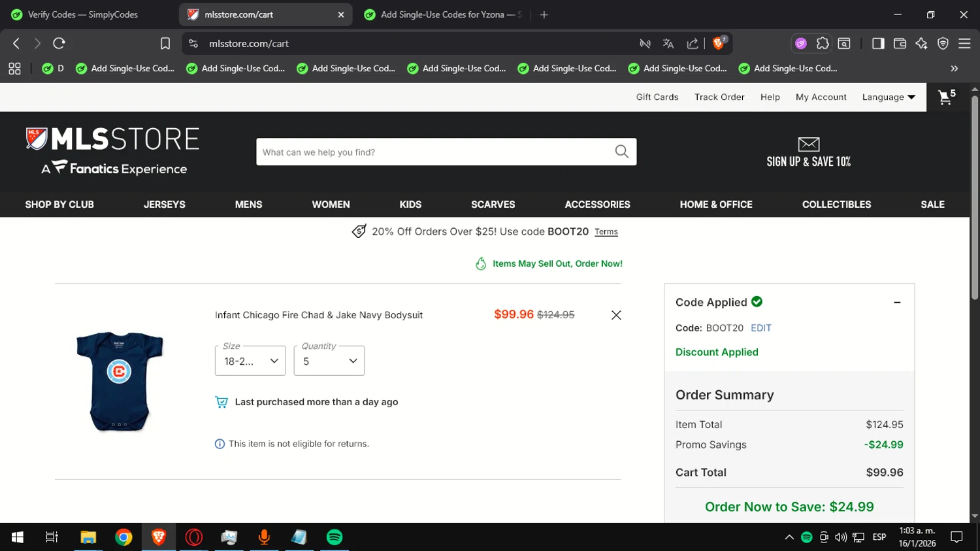Click the bookmark icon beside address bar
Viewport: 980px width, 551px height.
[165, 43]
